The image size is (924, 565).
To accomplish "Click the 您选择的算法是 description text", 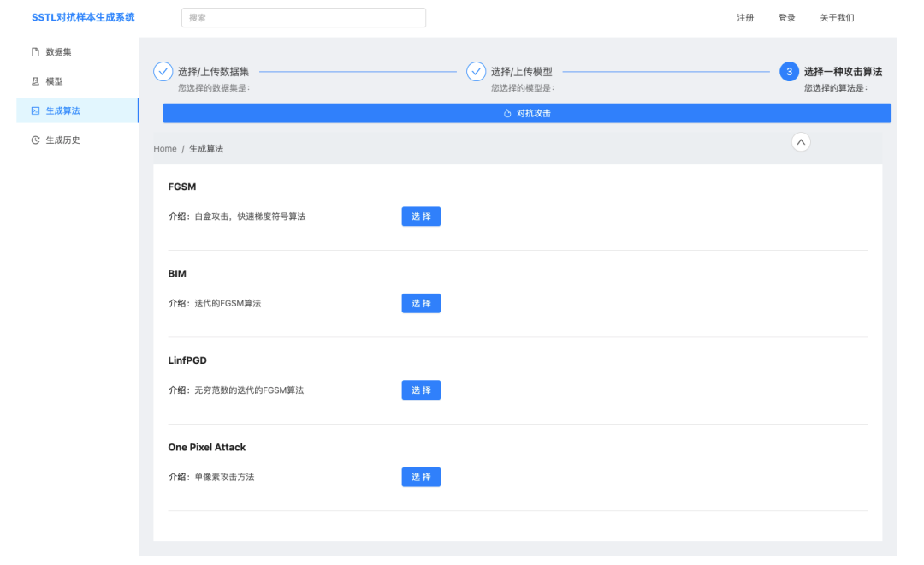I will click(x=836, y=88).
